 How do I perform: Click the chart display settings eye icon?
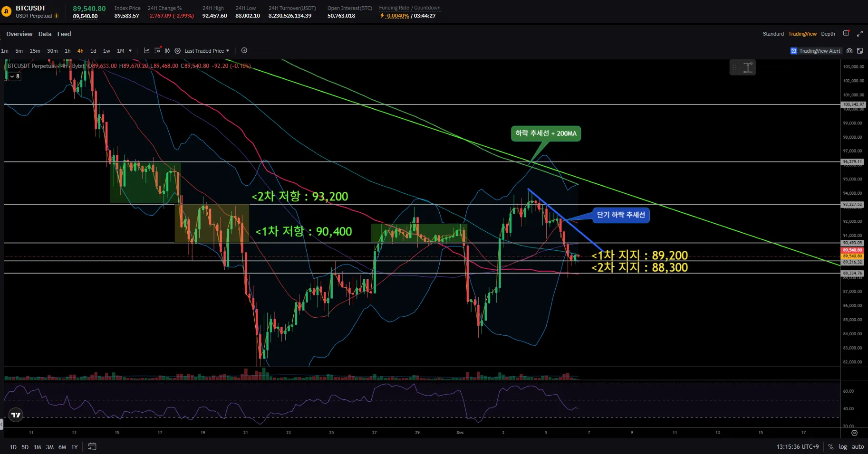coord(157,51)
